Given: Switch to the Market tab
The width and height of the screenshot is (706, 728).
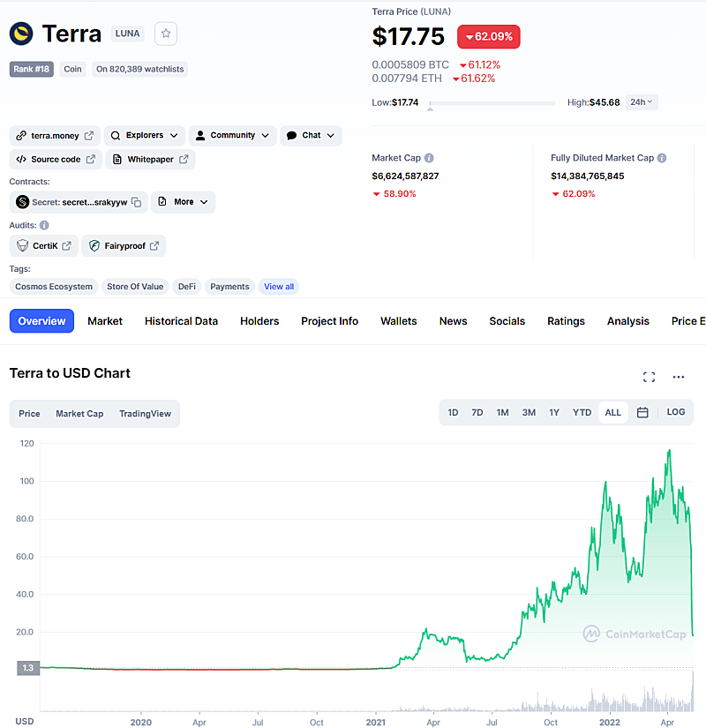Looking at the screenshot, I should click(x=105, y=321).
